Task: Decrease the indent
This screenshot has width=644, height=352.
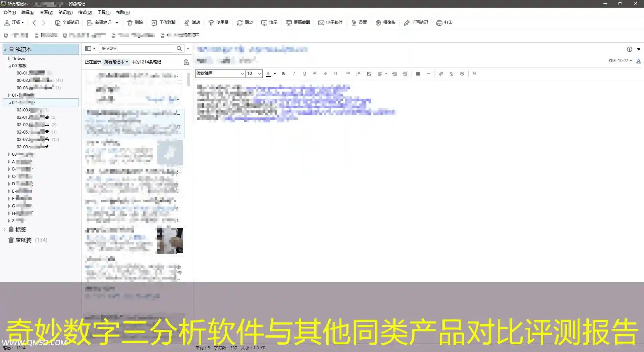Action: tap(394, 74)
